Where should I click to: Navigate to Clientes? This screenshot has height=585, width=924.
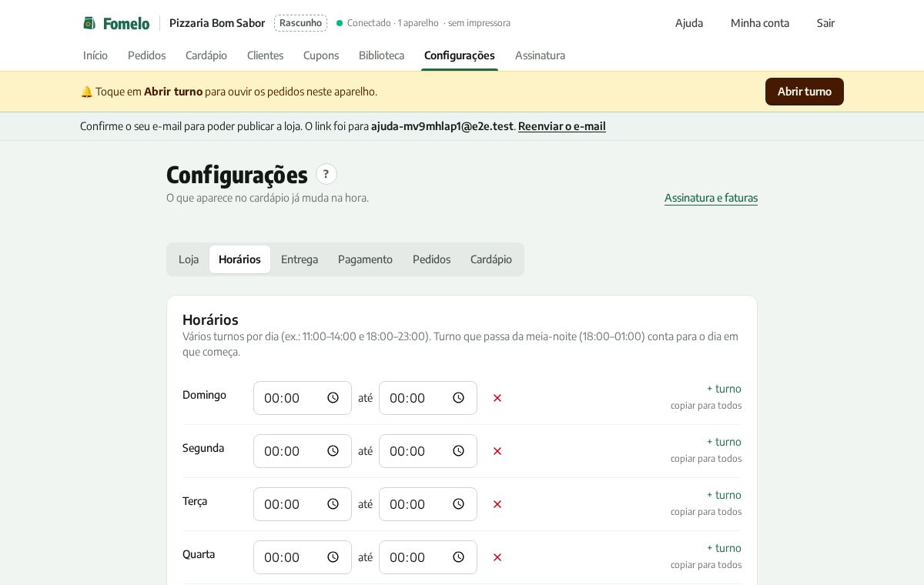point(265,55)
